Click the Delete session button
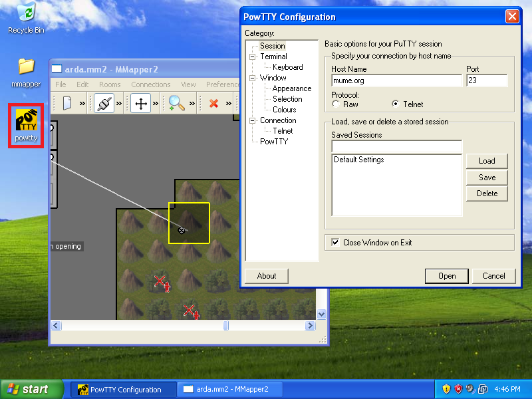Screen dimensions: 532x399 (x=487, y=194)
